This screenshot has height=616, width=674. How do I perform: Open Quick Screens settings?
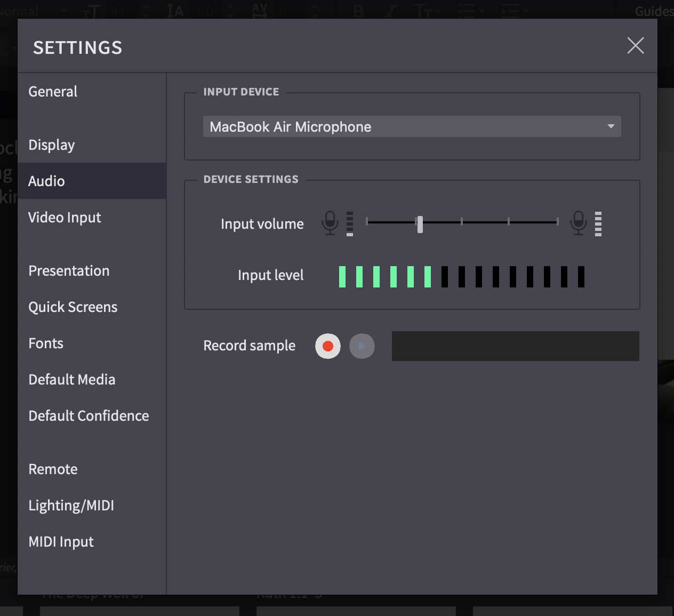pyautogui.click(x=92, y=307)
